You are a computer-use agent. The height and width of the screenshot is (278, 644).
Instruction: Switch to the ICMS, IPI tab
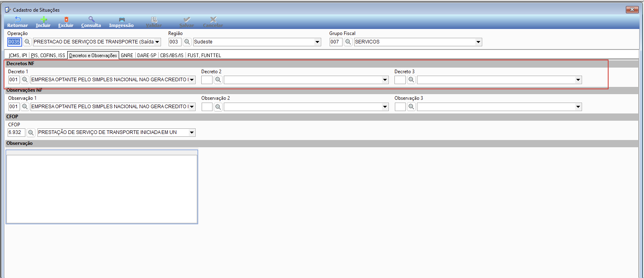coord(18,56)
